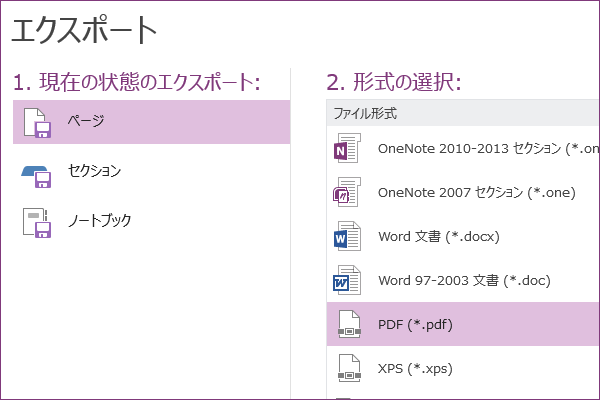This screenshot has width=600, height=400.
Task: Select ページ as export scope
Action: (x=152, y=122)
